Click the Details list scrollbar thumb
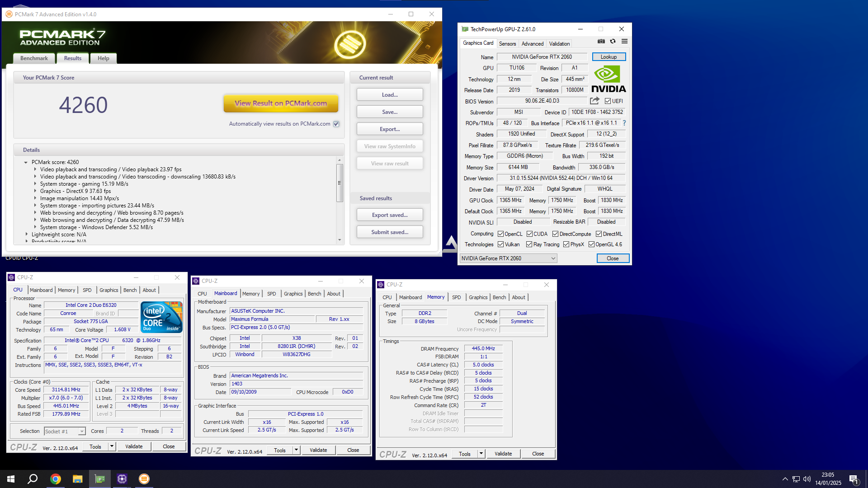Image resolution: width=868 pixels, height=488 pixels. click(340, 183)
